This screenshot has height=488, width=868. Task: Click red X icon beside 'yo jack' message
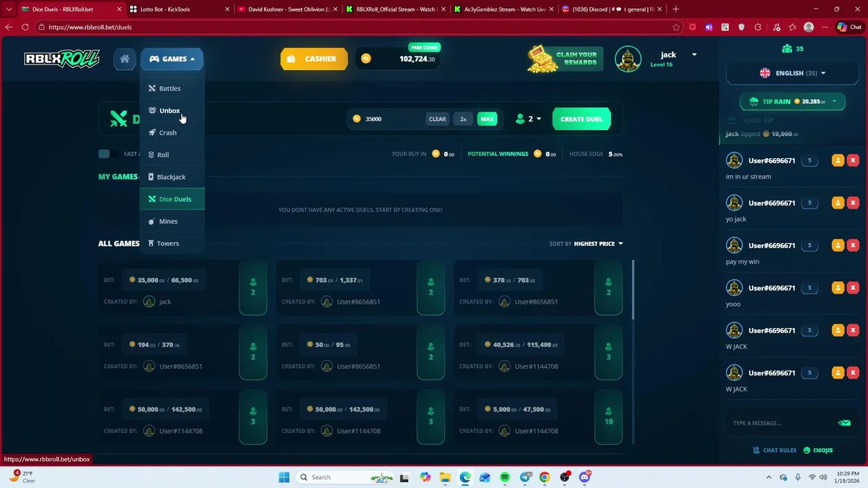[853, 203]
